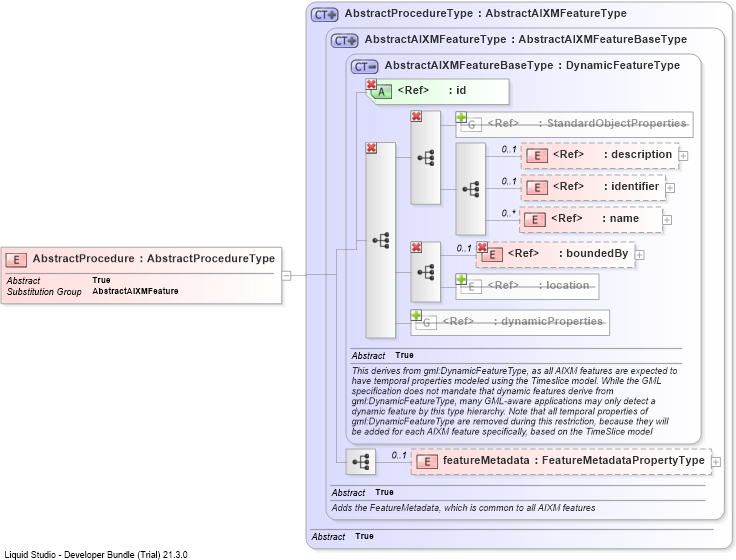The height and width of the screenshot is (560, 736).
Task: Click green plus on location element
Action: click(461, 280)
